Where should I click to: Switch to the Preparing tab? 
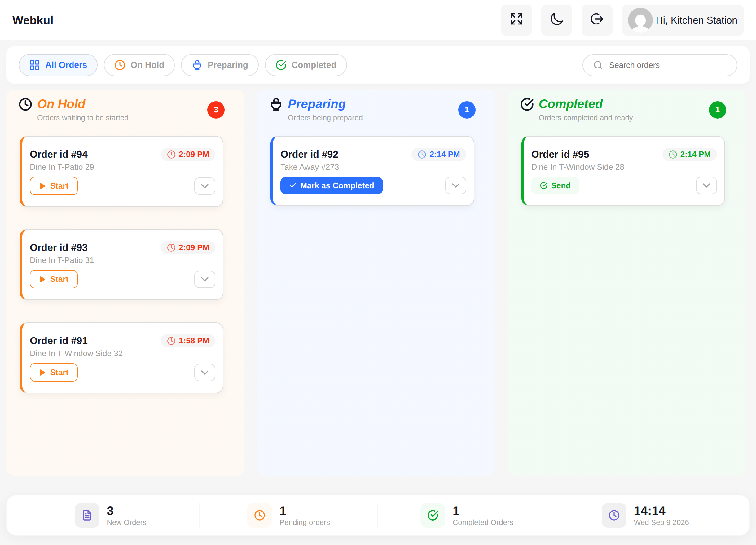220,65
